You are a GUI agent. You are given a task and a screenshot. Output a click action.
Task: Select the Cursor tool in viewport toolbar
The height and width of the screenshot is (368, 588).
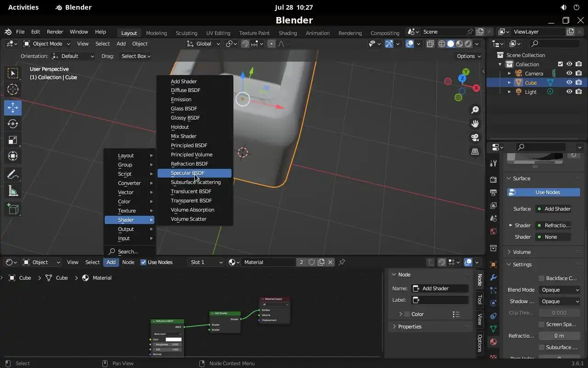(13, 90)
